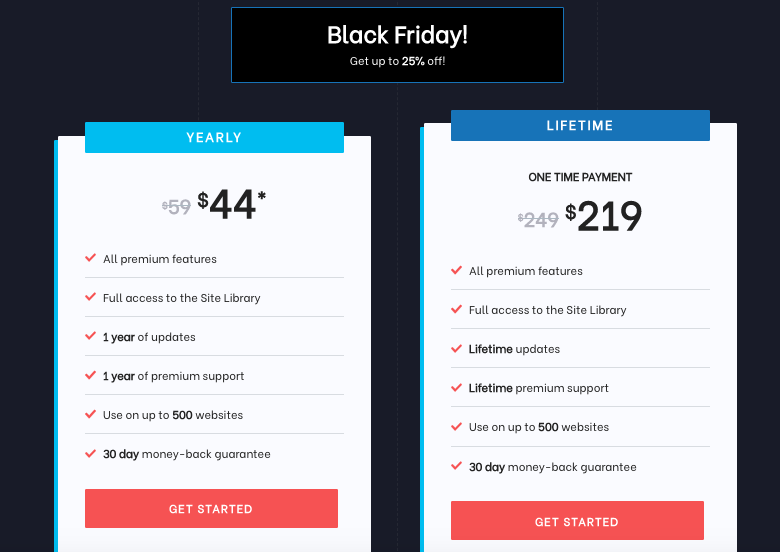The height and width of the screenshot is (552, 780).
Task: Click the ONE TIME PAYMENT label
Action: tap(580, 177)
